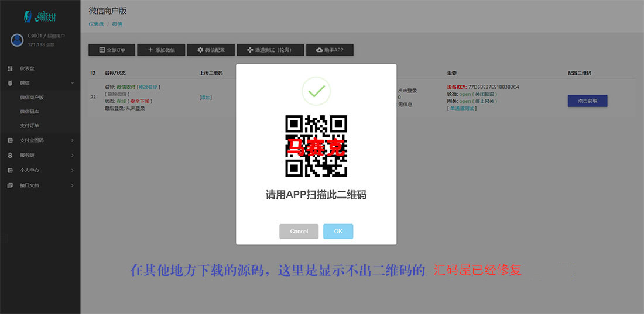Click the 删除微信 link
The width and height of the screenshot is (644, 314).
click(x=117, y=94)
